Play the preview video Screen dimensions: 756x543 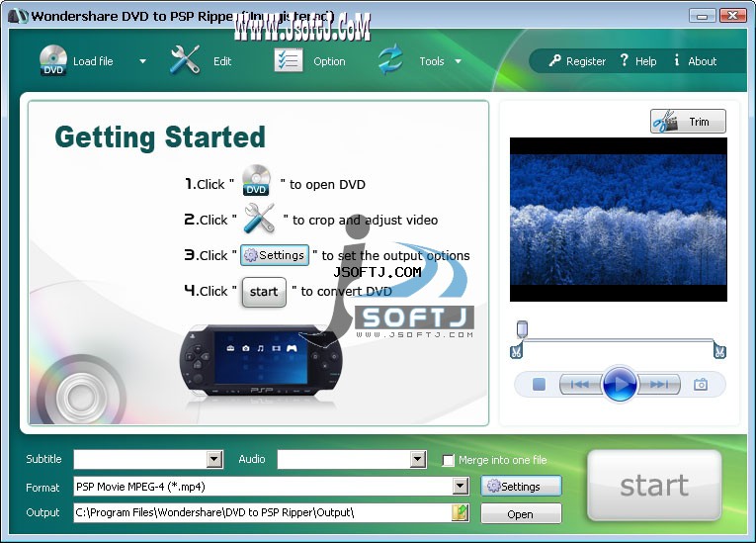pyautogui.click(x=620, y=384)
